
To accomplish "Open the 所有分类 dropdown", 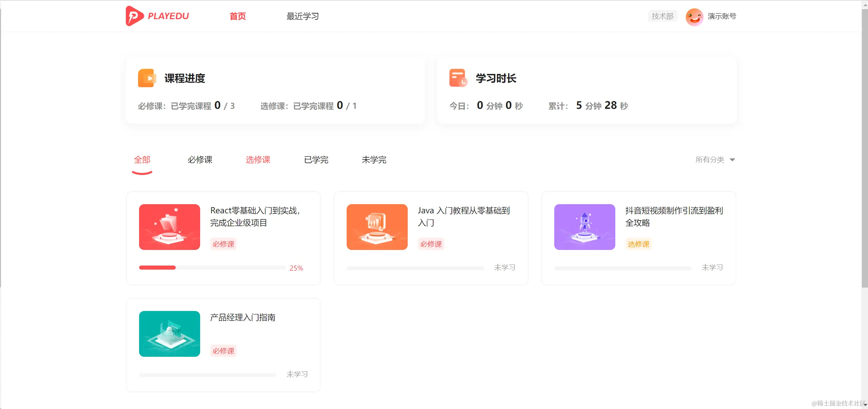I will tap(709, 160).
